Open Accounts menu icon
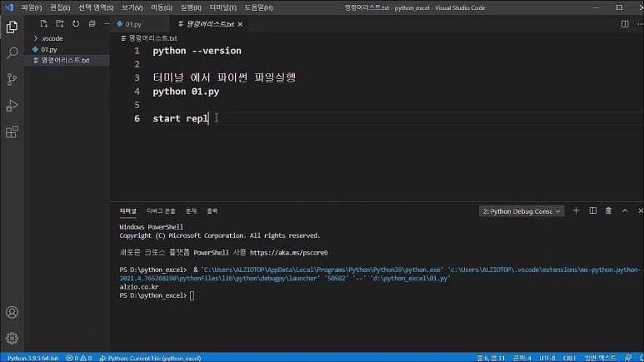Screen dimensions: 644x362 point(12,312)
